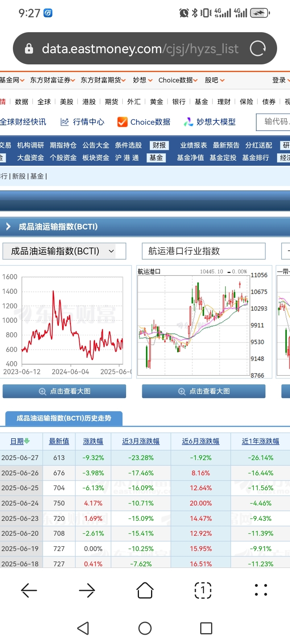The image size is (290, 644).
Task: Sort table by 近3月涨跌幅 header
Action: 141,441
